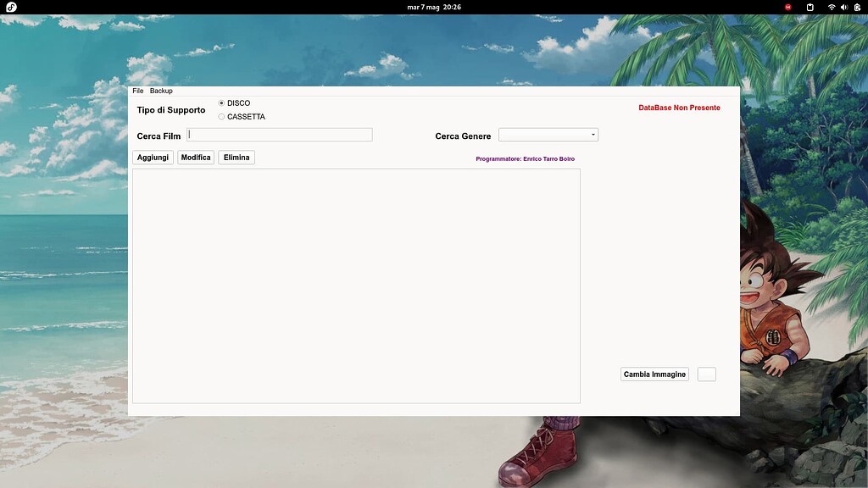Click the red MEGA tray icon

pos(788,7)
